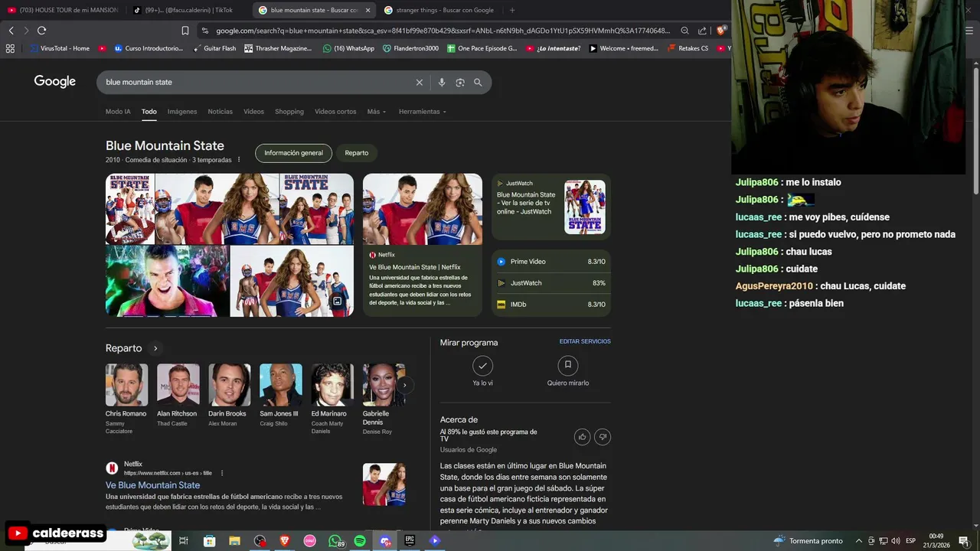Open the Retakes CS bookmark

click(688, 48)
